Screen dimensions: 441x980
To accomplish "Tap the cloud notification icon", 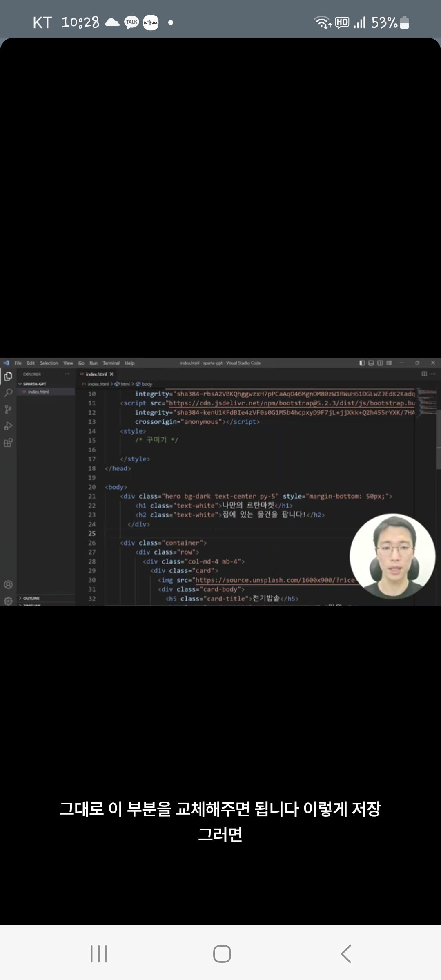I will point(112,22).
